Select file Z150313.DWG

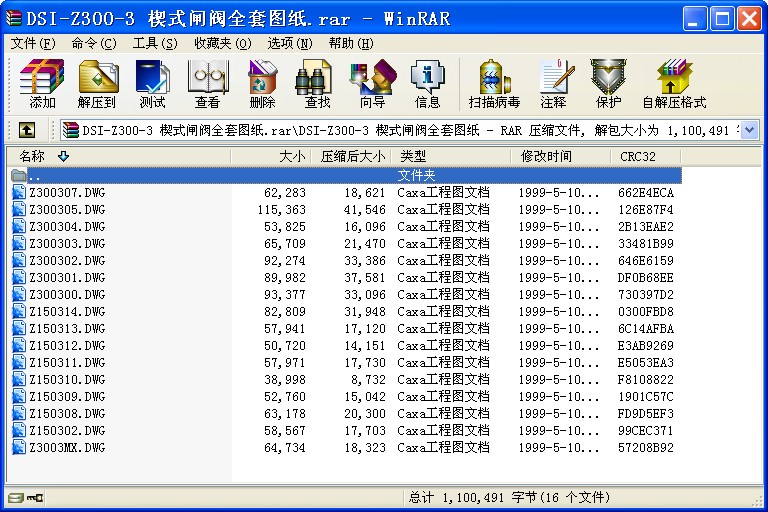[x=67, y=328]
